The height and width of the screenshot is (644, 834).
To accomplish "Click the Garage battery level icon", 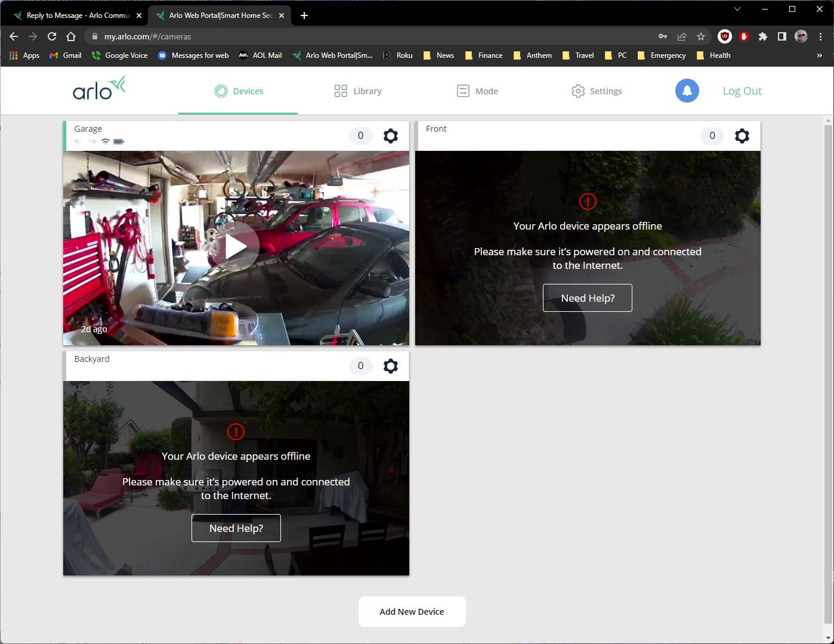I will point(119,141).
